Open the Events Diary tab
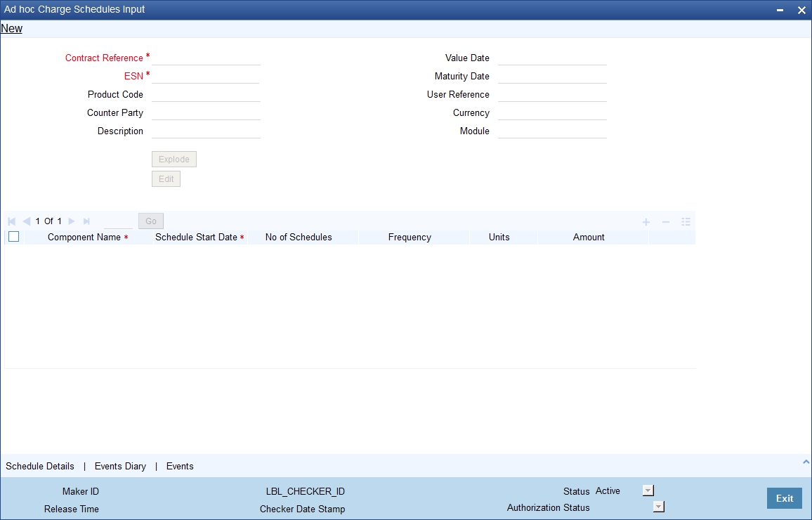The image size is (812, 520). tap(120, 466)
